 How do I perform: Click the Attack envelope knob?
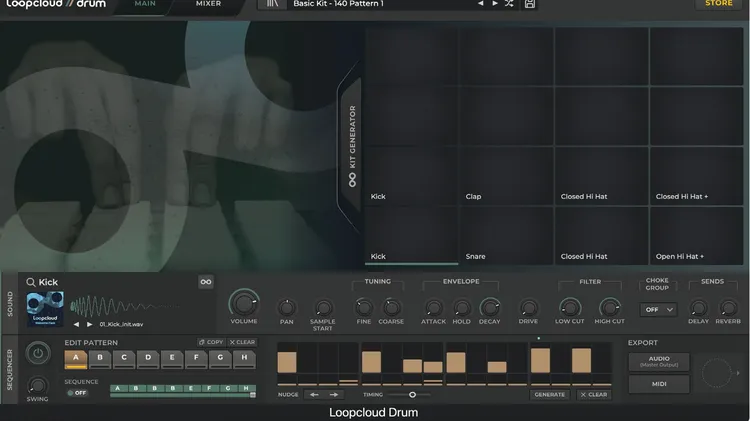tap(433, 308)
